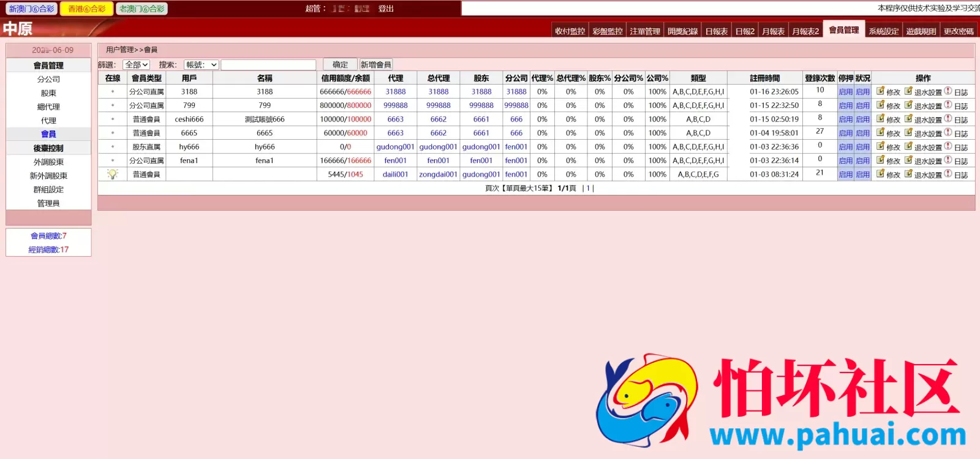Open the 日誌 log icon for user 799

click(948, 105)
